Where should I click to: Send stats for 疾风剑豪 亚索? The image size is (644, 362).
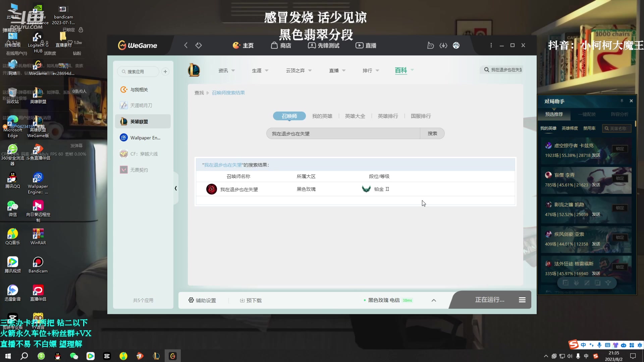[596, 244]
